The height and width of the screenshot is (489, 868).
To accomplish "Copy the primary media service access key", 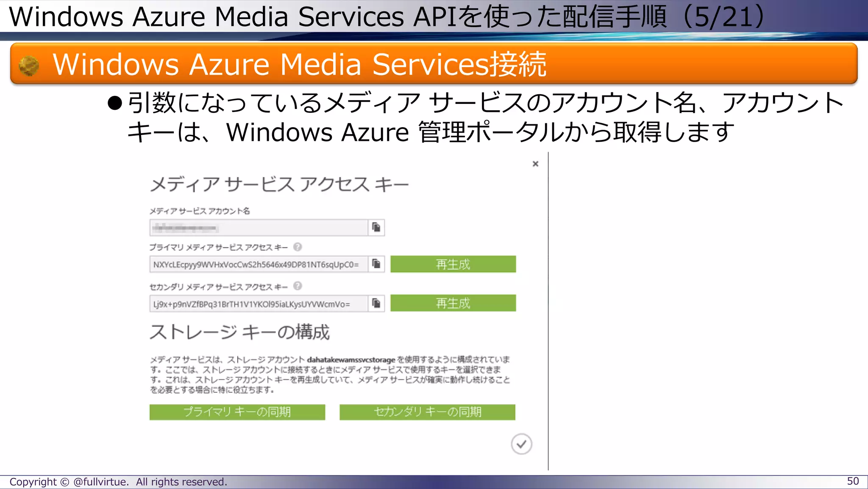I will pyautogui.click(x=376, y=264).
